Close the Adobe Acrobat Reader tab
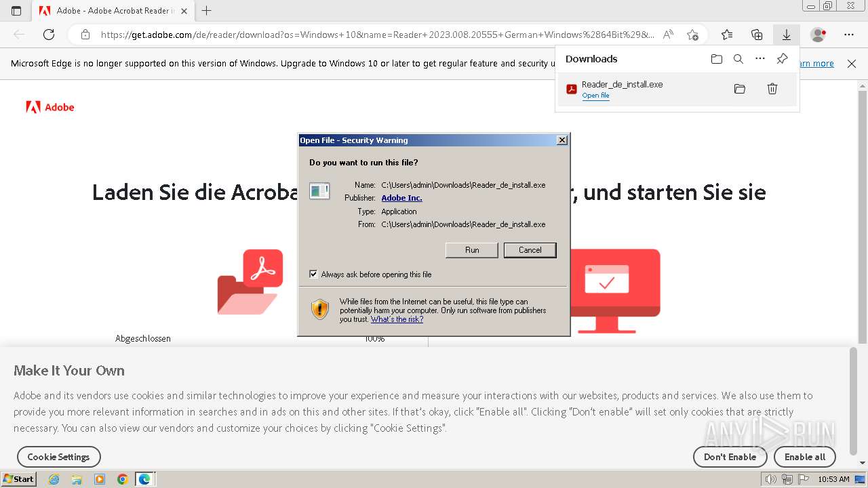This screenshot has width=868, height=488. click(x=184, y=11)
